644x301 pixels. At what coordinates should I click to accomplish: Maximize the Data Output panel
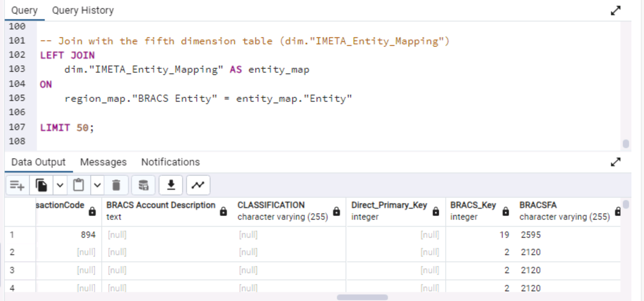pos(616,162)
